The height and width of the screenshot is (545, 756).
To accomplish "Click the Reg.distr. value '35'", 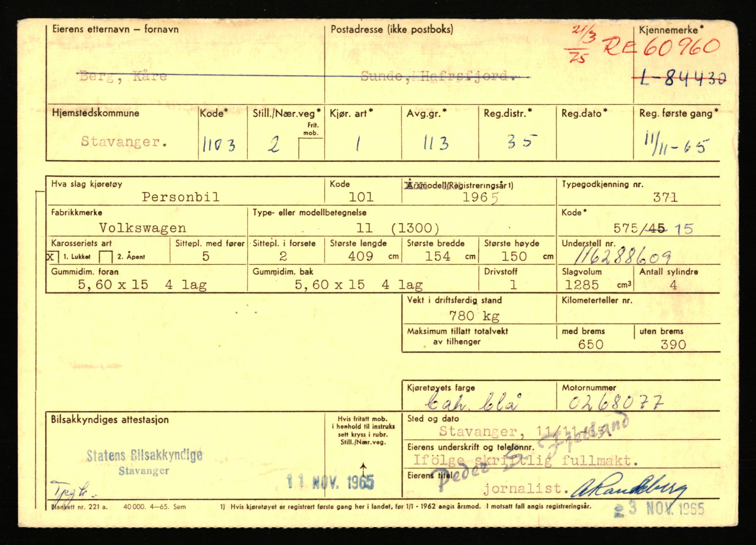I will 522,142.
